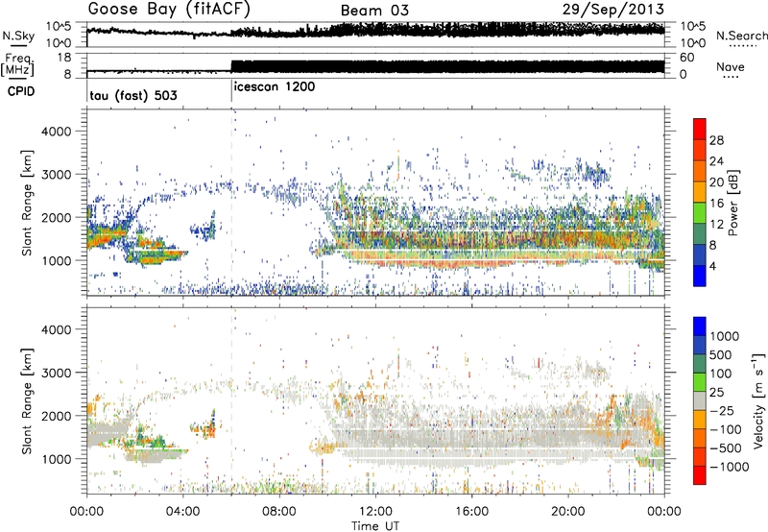Click the icescan 1200 mode label
This screenshot has width=768, height=532.
click(275, 86)
